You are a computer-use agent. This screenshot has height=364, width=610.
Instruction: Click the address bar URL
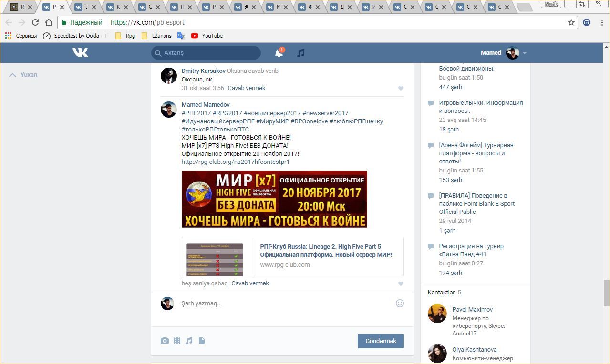147,22
